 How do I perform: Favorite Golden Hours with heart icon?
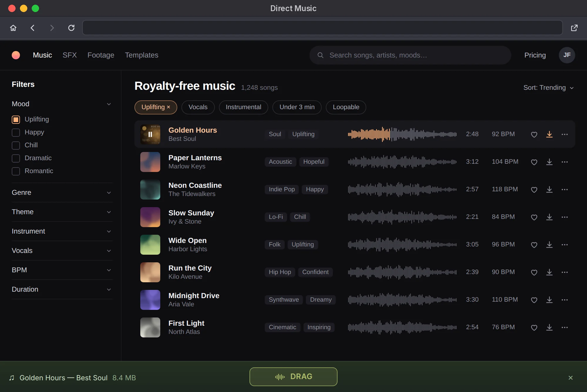tap(534, 134)
